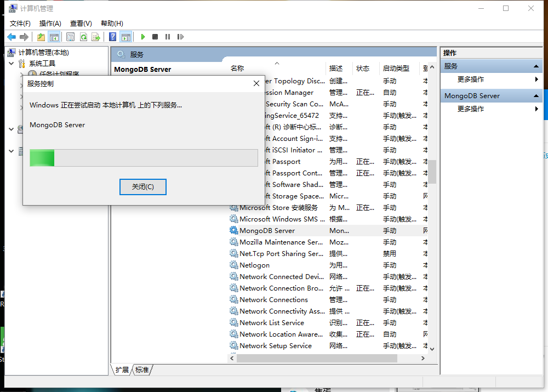
Task: Click the Forward arrow in the toolbar
Action: click(24, 37)
